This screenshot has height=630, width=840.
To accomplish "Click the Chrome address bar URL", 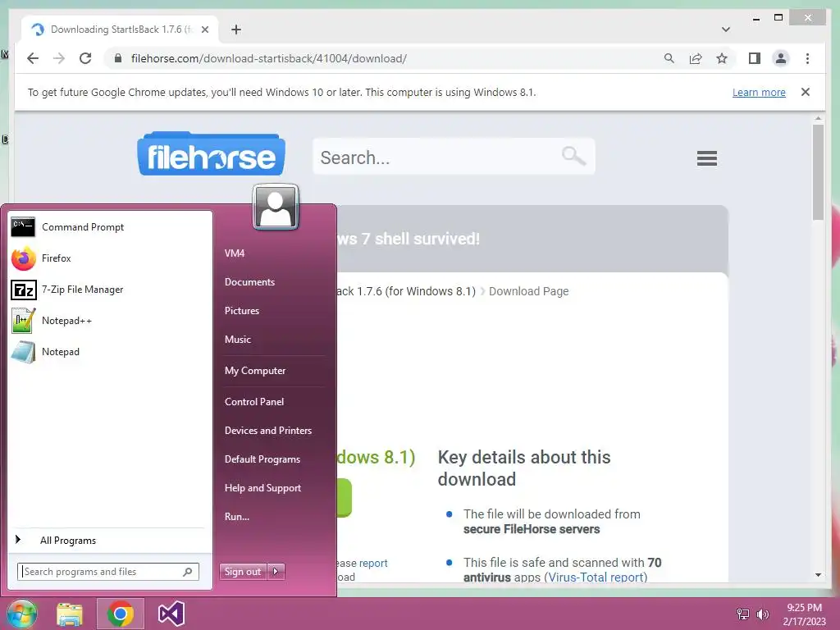I will pos(269,58).
